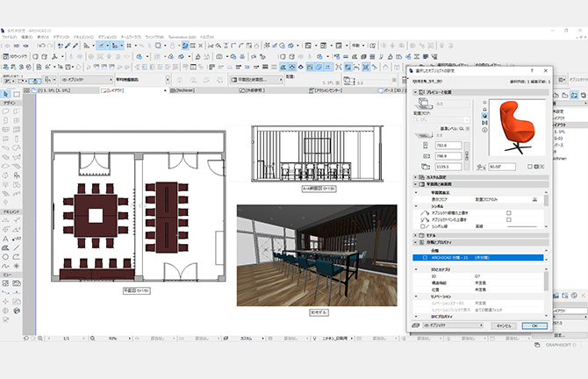Collapse the Preview and Positioning panel
The width and height of the screenshot is (588, 379).
click(415, 92)
